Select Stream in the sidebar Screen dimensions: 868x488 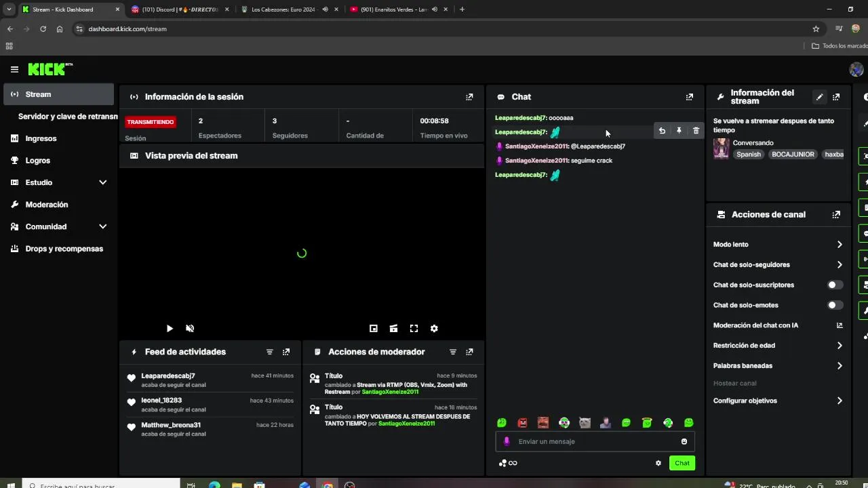59,94
